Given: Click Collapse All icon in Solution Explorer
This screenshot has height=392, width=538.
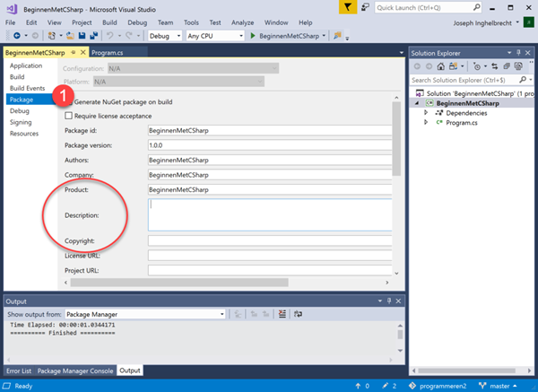Looking at the screenshot, I should pyautogui.click(x=507, y=66).
